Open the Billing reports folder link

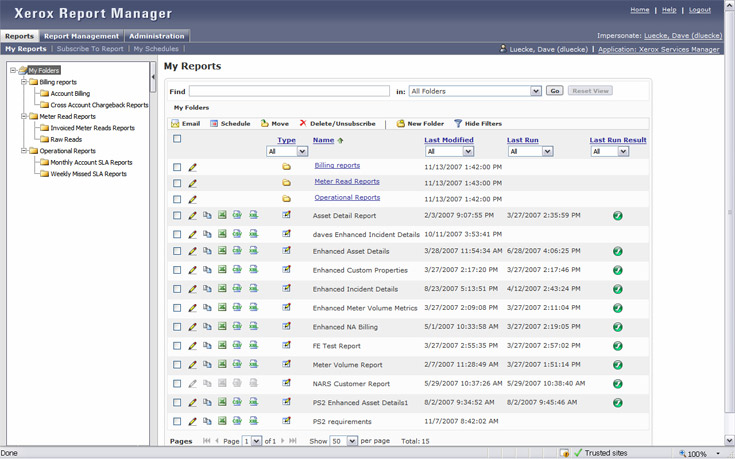[337, 166]
